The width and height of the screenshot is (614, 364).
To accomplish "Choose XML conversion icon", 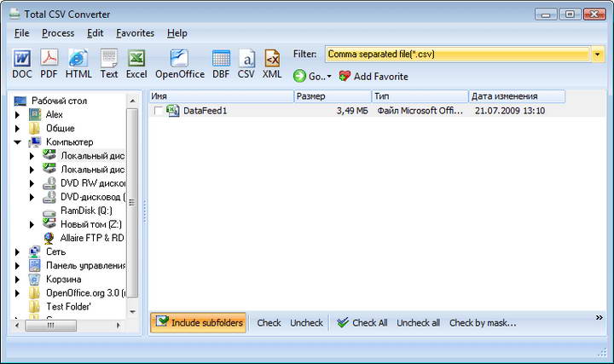I will pos(272,58).
